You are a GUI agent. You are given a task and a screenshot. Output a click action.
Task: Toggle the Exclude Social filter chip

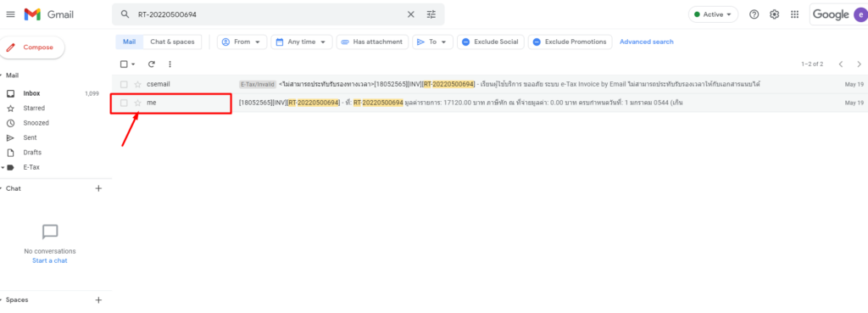491,42
